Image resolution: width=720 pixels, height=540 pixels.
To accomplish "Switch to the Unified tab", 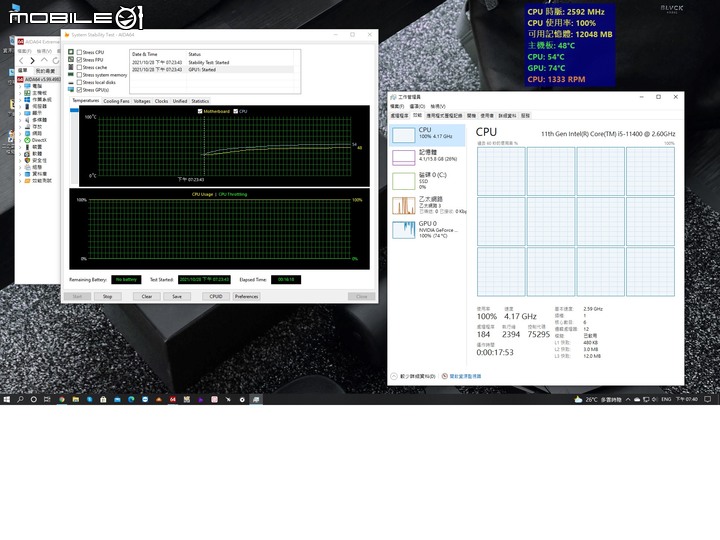I will coord(180,101).
